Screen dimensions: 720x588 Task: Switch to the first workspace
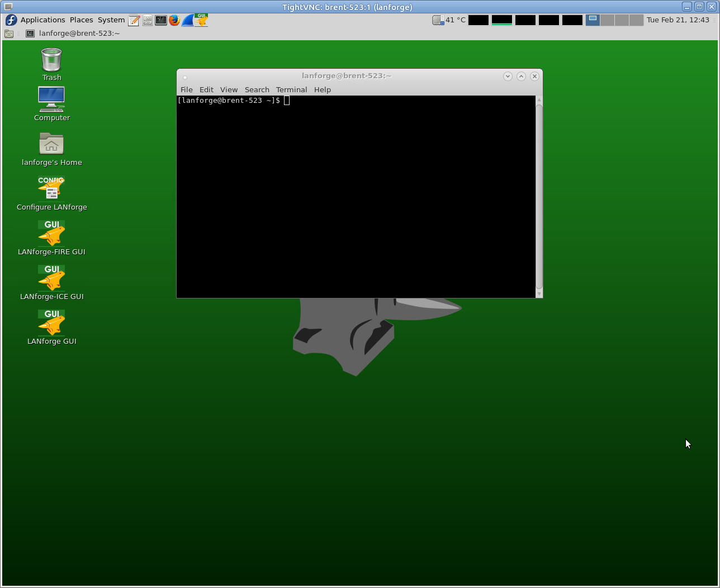point(593,20)
